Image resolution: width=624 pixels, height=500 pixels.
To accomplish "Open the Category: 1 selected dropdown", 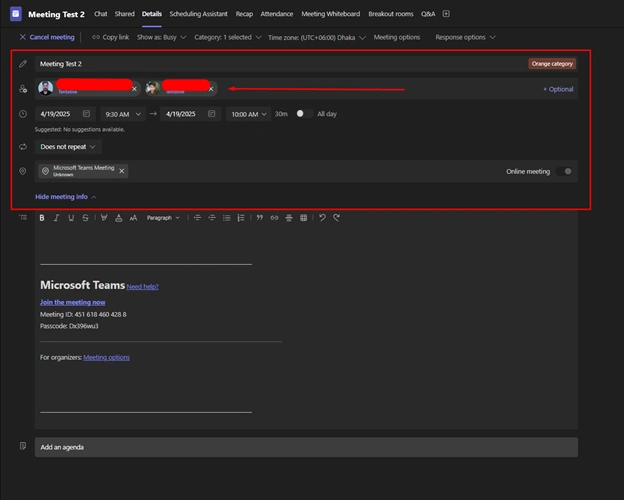I will pyautogui.click(x=228, y=37).
